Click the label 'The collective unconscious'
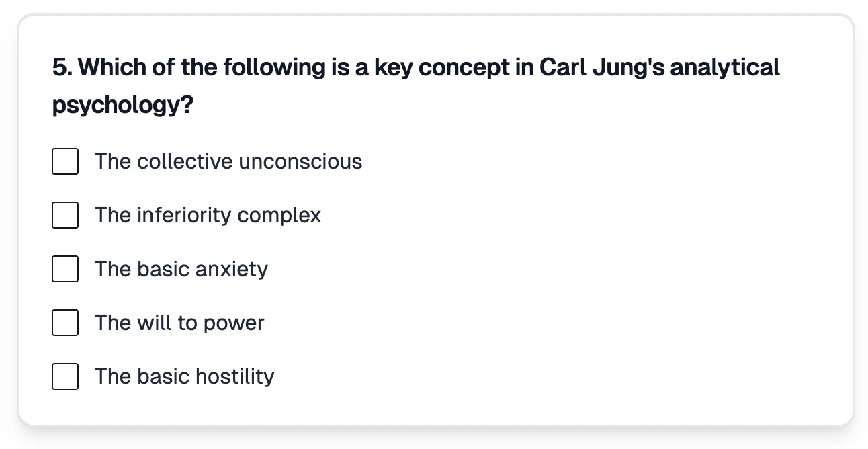Image resolution: width=868 pixels, height=449 pixels. [228, 161]
